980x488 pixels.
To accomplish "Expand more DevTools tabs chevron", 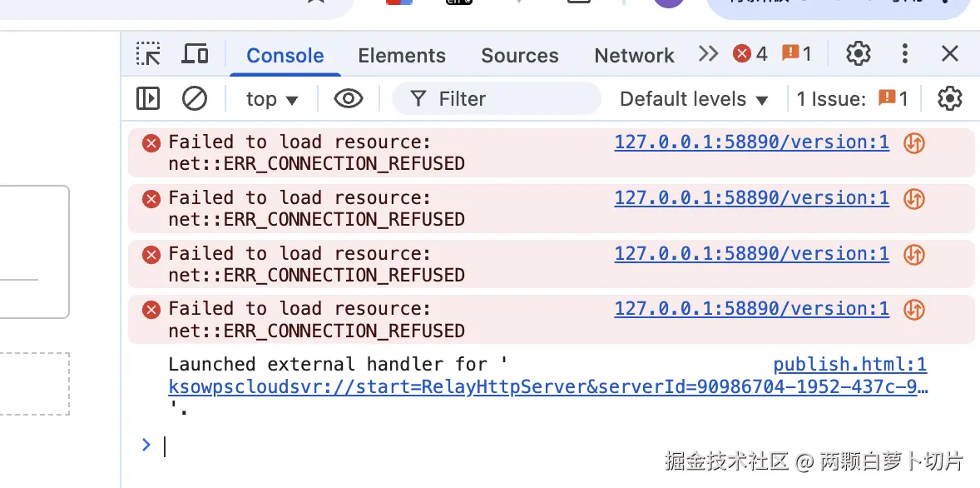I will point(708,54).
